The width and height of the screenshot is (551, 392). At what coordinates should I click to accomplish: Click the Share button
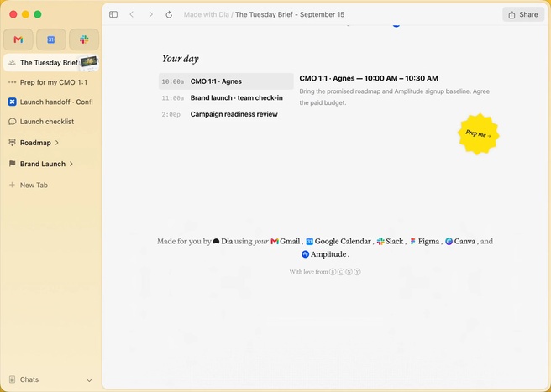tap(523, 14)
